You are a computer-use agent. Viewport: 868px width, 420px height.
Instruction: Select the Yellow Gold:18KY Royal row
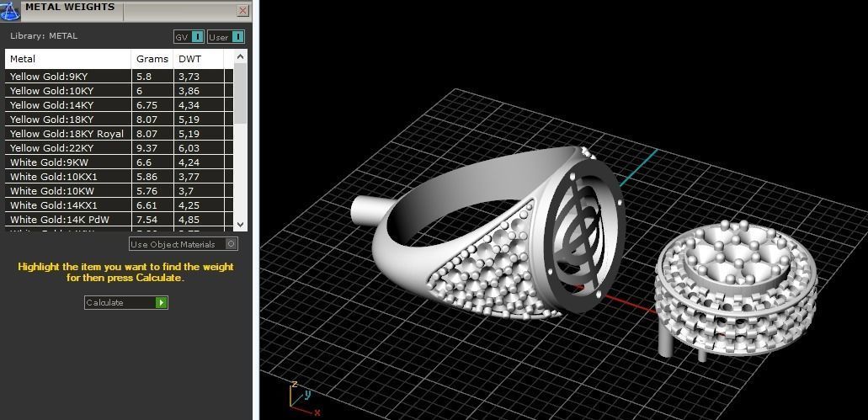click(119, 134)
